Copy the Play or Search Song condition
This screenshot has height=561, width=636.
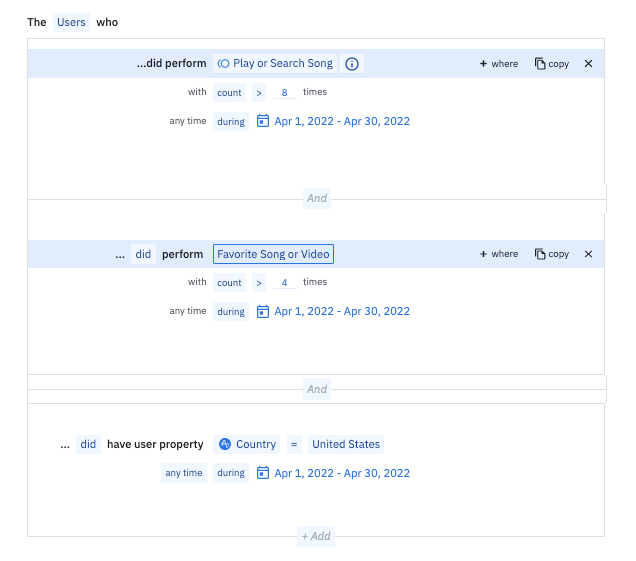(x=552, y=64)
